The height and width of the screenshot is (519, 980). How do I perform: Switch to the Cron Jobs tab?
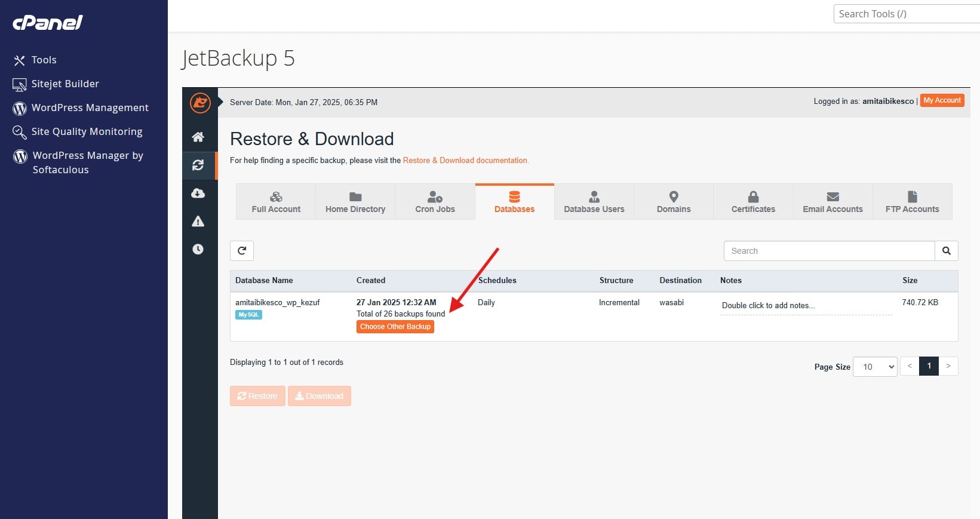(435, 202)
